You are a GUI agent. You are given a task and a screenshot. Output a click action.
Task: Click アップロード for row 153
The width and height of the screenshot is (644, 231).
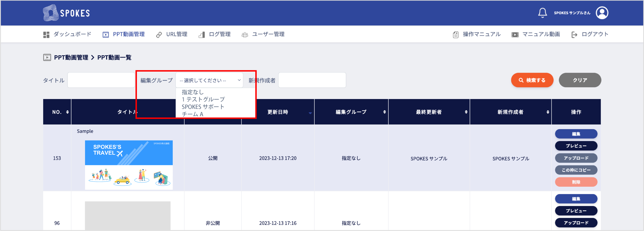[576, 158]
